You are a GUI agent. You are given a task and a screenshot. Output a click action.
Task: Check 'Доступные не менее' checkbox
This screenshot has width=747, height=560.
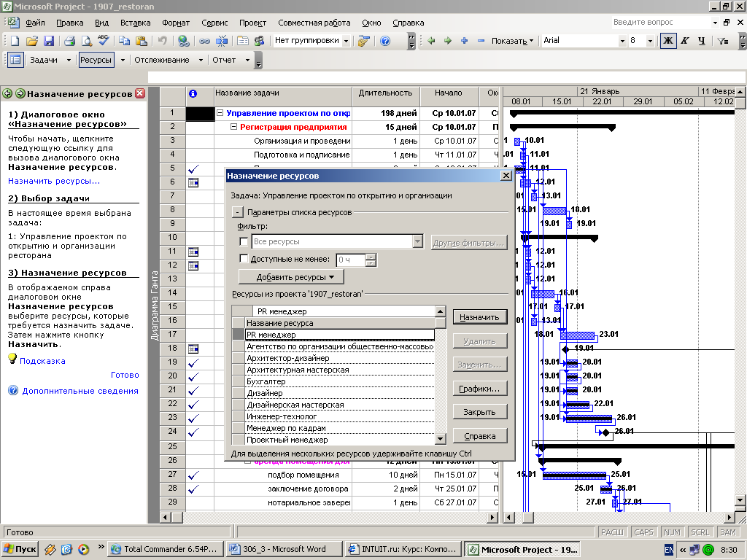click(244, 259)
